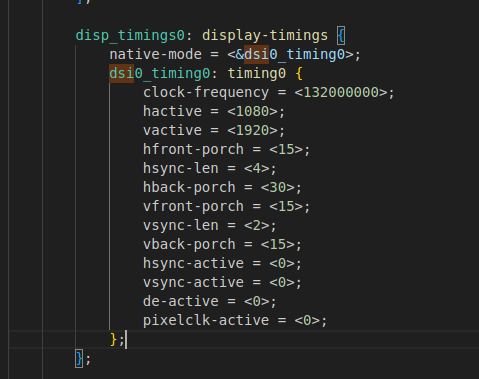Click the pixelclk-active property name

point(206,320)
